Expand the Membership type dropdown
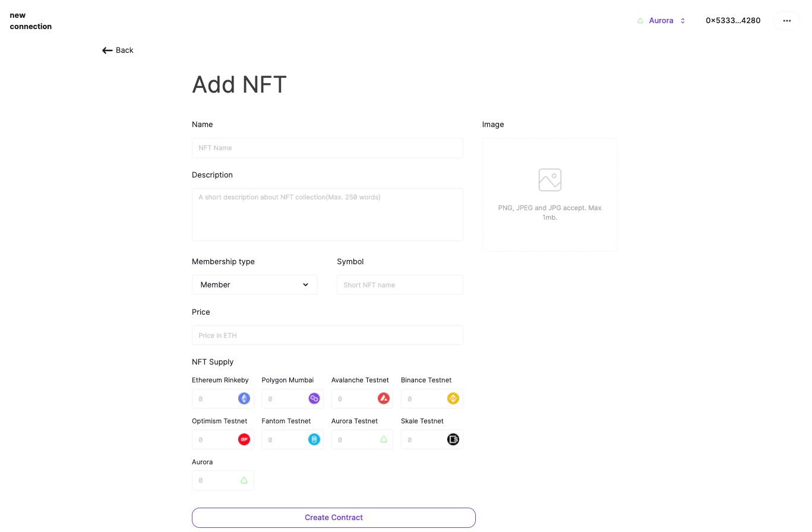 pyautogui.click(x=255, y=284)
